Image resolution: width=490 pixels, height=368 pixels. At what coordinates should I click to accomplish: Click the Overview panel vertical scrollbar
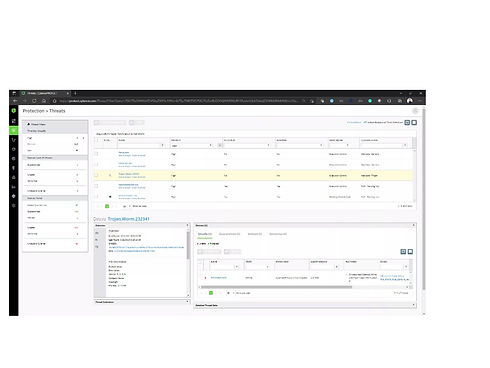[x=188, y=246]
